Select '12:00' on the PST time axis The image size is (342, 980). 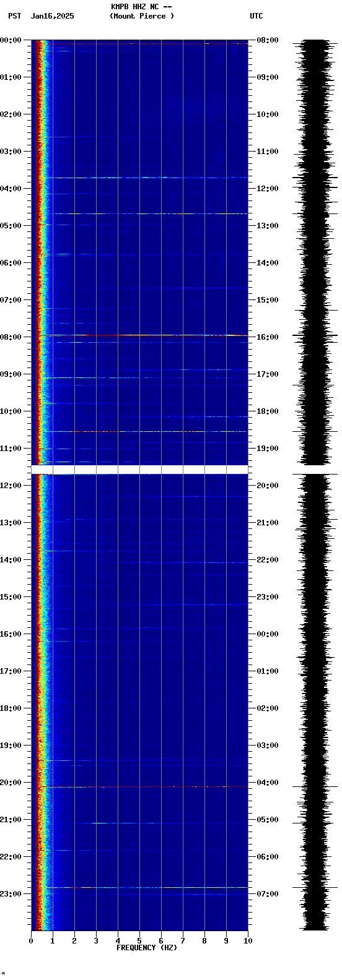click(x=11, y=486)
